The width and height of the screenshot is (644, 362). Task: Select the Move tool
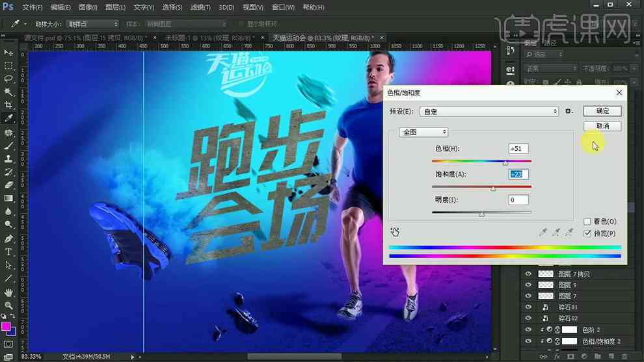tap(8, 53)
